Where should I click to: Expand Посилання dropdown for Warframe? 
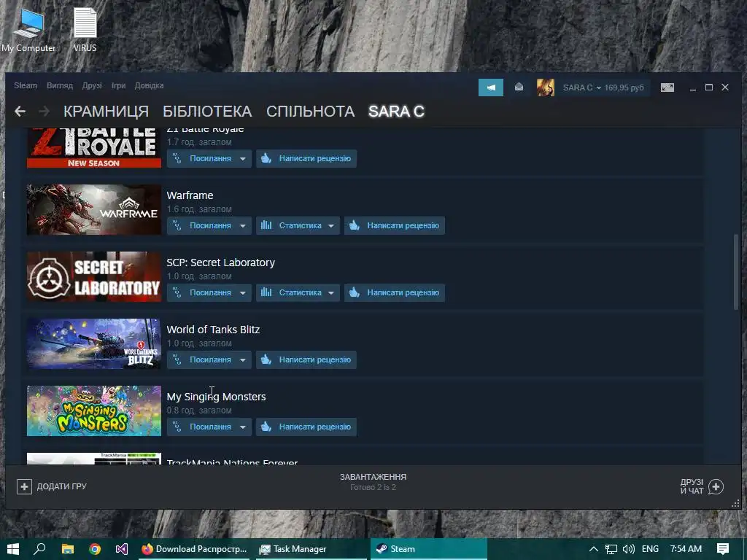coord(209,226)
